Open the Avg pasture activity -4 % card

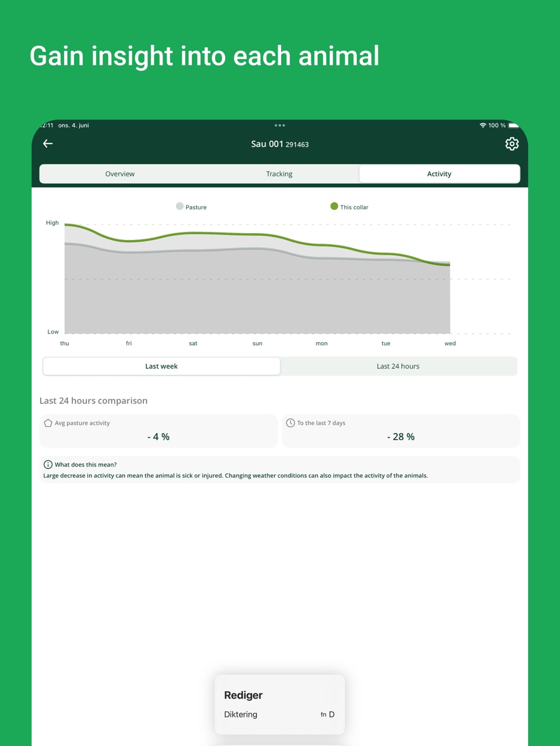click(x=159, y=431)
